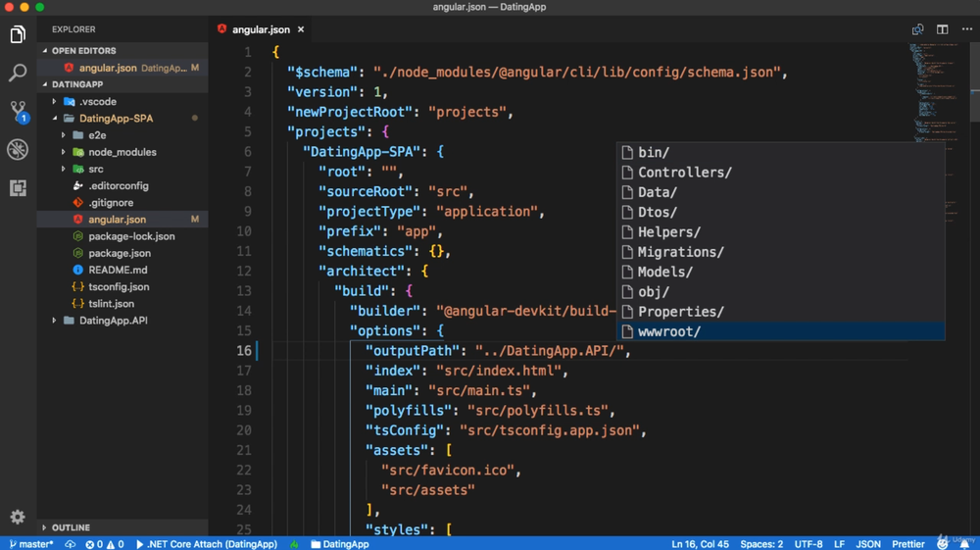Place cursor in outputPath value string
The width and height of the screenshot is (980, 550).
coord(550,351)
